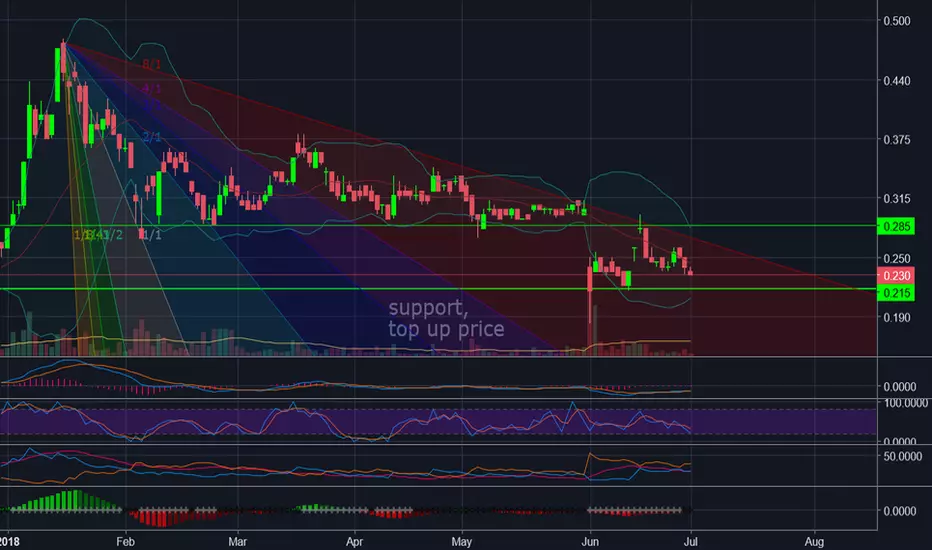
Task: Click the 0.500 price axis value
Action: point(897,21)
